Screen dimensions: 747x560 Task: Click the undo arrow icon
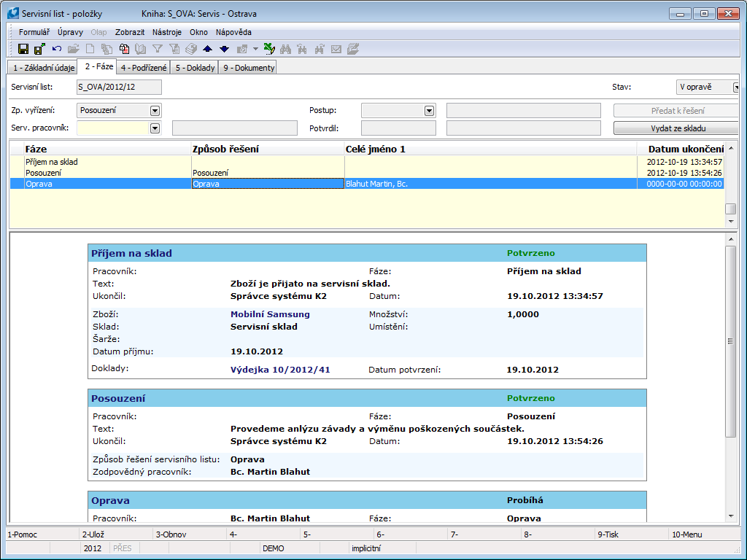tap(57, 49)
